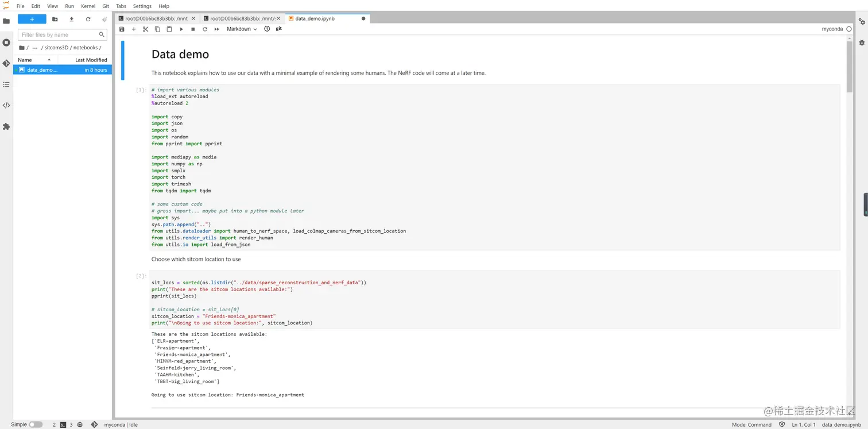Open the File Browser sidebar panel
The height and width of the screenshot is (429, 868).
(6, 21)
